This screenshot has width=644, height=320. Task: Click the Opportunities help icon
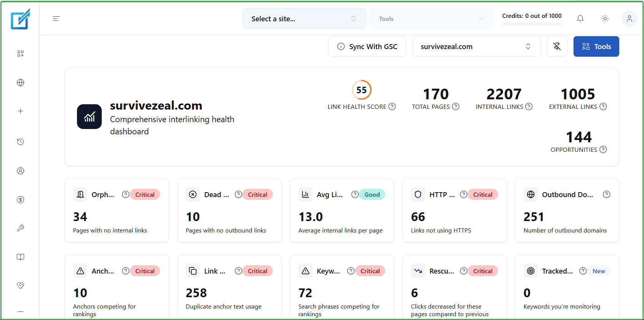click(603, 150)
